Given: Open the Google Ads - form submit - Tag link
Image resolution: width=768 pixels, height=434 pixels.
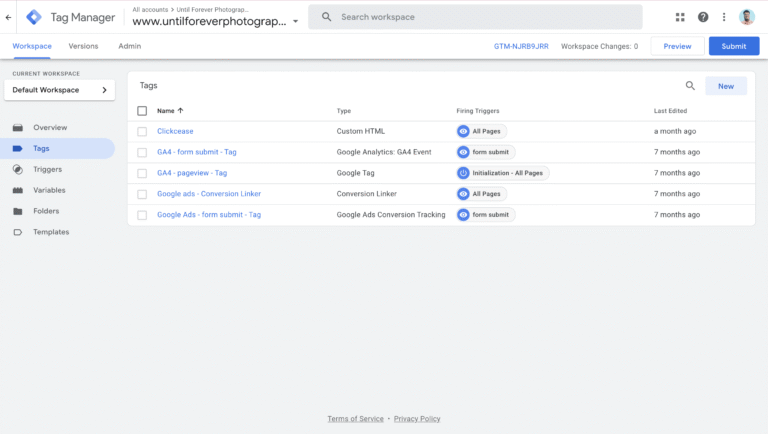Looking at the screenshot, I should (x=208, y=215).
